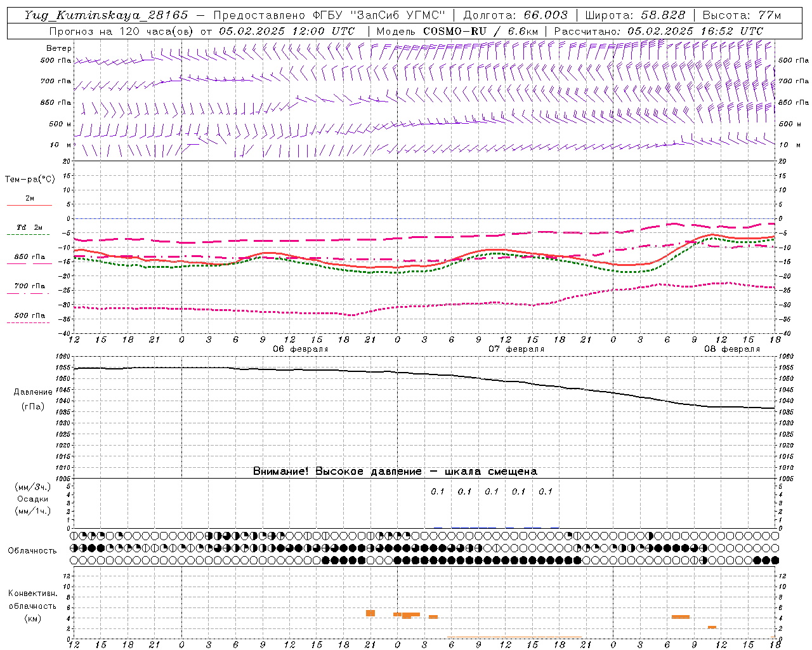
Task: Click the orange convective bar between 6h and 9h 08 февраля
Action: click(x=681, y=617)
